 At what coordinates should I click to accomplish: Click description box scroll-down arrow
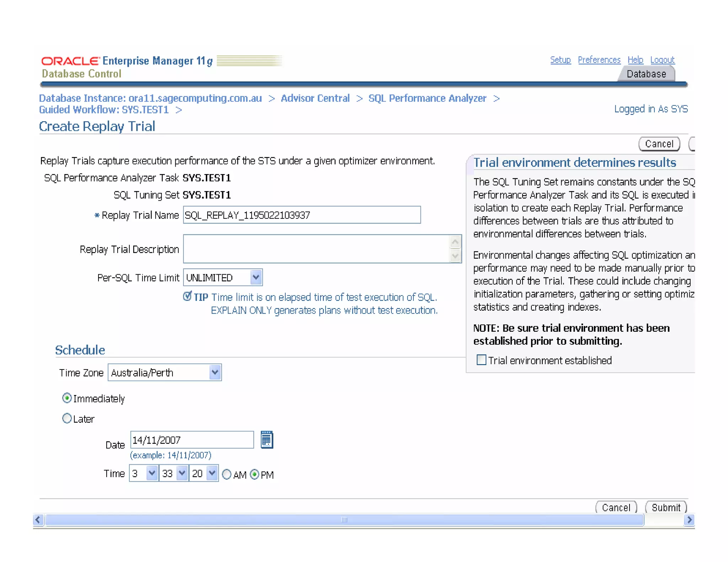pos(455,255)
